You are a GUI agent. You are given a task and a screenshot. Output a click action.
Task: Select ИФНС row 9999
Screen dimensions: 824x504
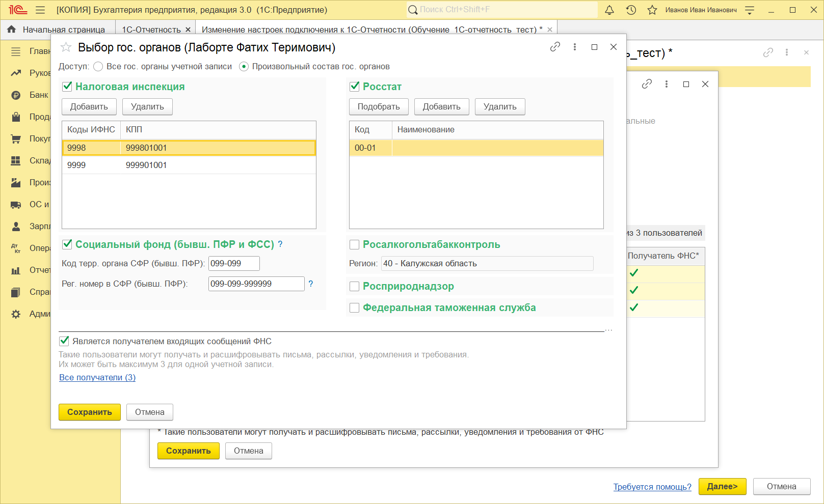[x=189, y=165]
